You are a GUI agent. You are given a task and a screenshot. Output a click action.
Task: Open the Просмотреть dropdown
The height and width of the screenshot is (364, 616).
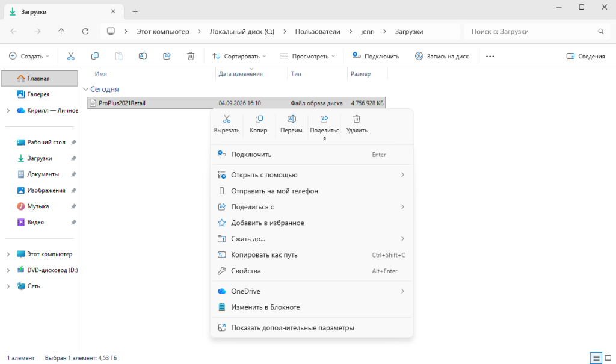coord(307,56)
